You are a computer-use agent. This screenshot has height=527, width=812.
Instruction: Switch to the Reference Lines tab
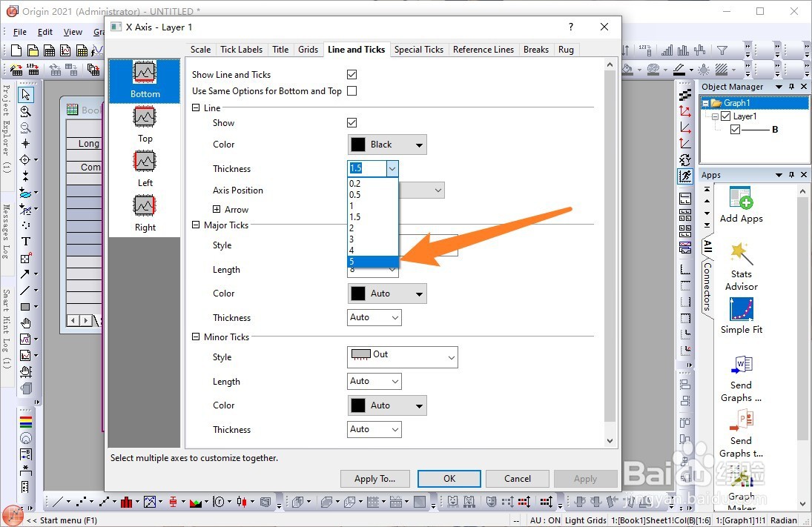click(483, 50)
